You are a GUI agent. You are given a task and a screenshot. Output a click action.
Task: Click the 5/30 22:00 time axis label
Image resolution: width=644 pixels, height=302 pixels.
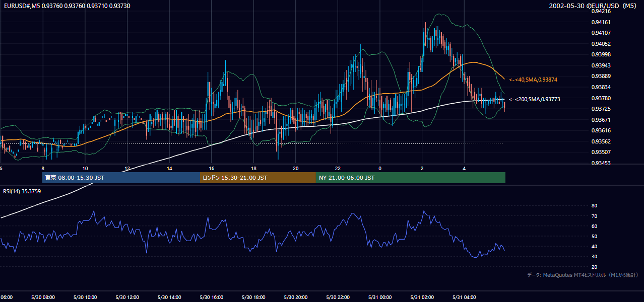[338, 297]
